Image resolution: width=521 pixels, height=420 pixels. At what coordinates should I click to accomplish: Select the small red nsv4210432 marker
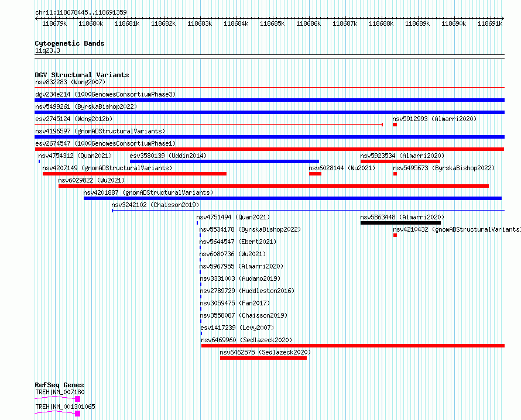click(395, 235)
